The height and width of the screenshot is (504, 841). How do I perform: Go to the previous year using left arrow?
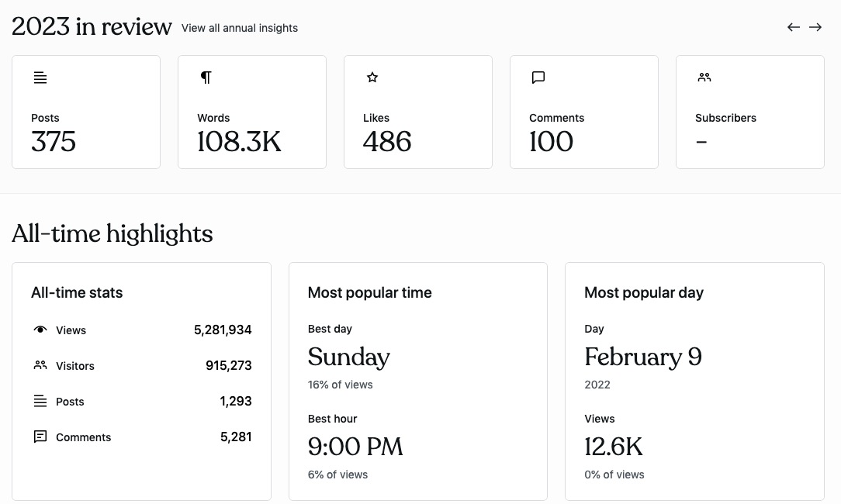tap(794, 27)
